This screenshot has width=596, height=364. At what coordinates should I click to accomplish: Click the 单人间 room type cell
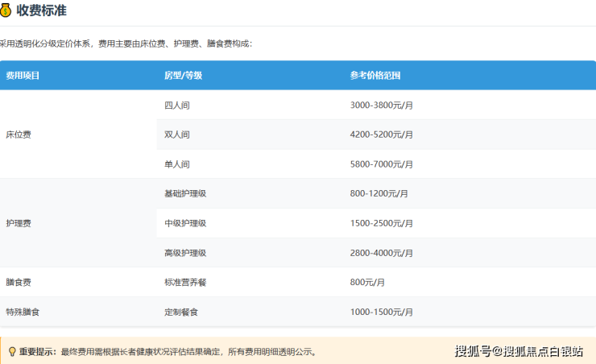(x=176, y=164)
